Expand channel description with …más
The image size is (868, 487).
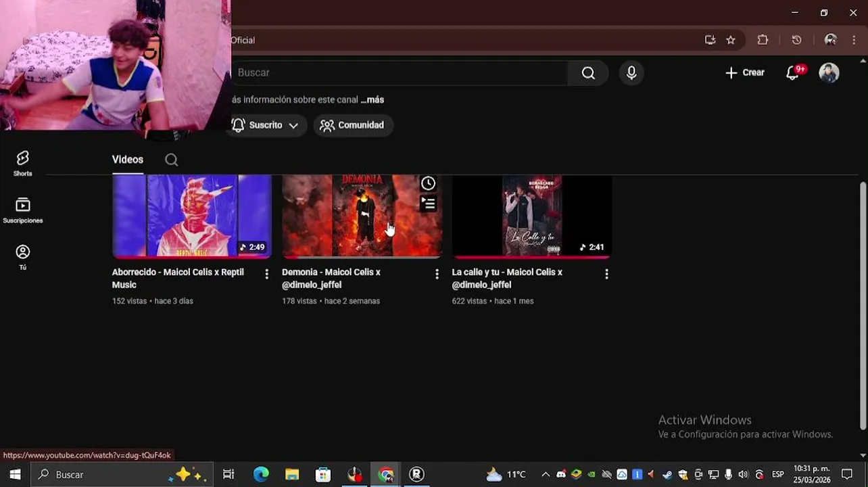tap(372, 99)
